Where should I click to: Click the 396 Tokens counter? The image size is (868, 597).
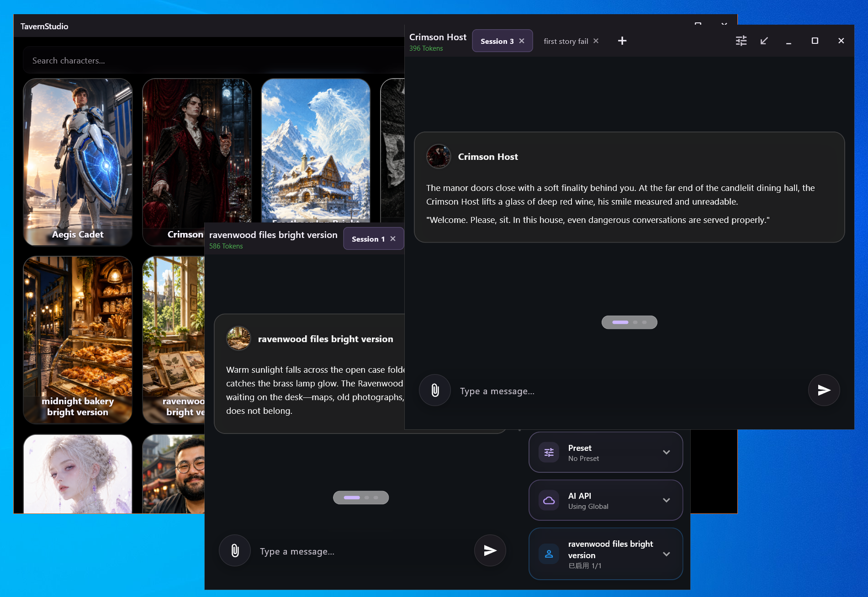(x=426, y=48)
